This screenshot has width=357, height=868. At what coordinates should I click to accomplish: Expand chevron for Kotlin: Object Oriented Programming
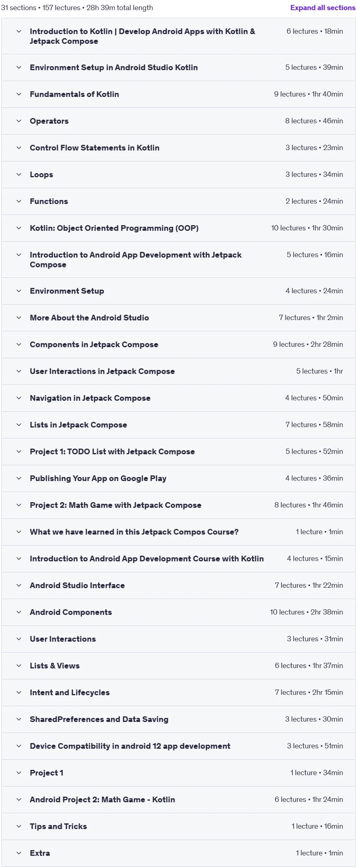pos(19,228)
